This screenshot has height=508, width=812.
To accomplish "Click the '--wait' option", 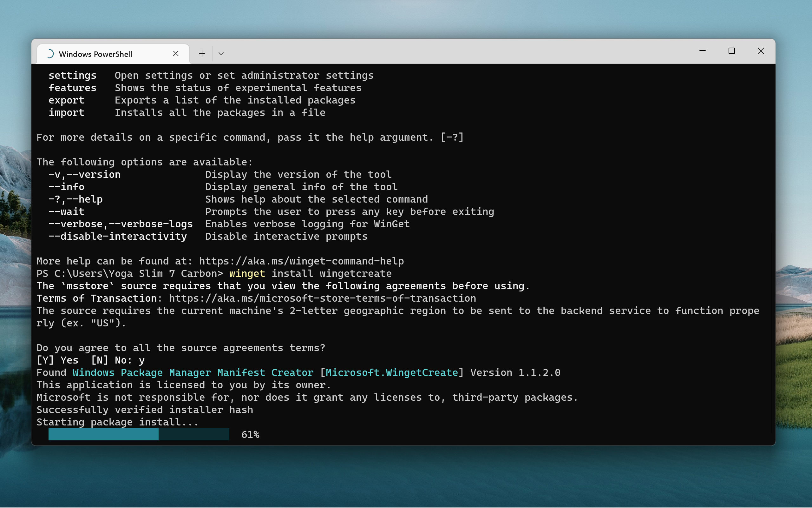I will click(x=66, y=212).
